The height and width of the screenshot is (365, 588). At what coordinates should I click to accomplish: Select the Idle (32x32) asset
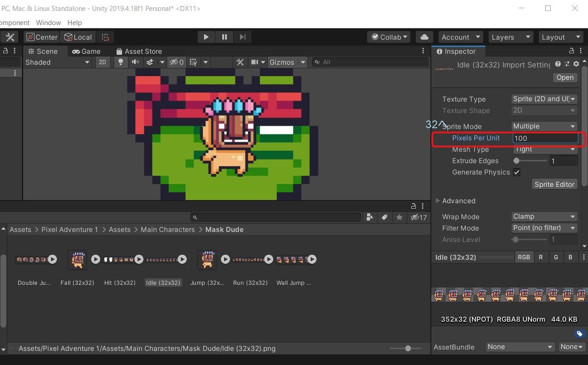[164, 283]
